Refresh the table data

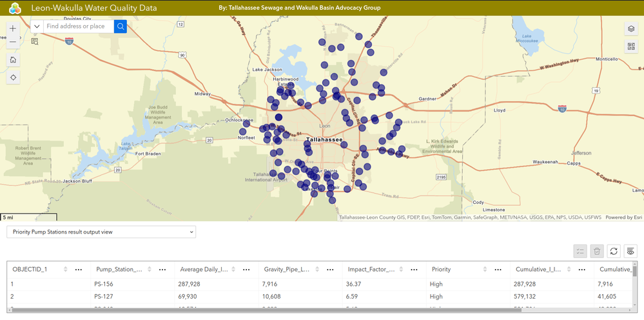pyautogui.click(x=614, y=251)
